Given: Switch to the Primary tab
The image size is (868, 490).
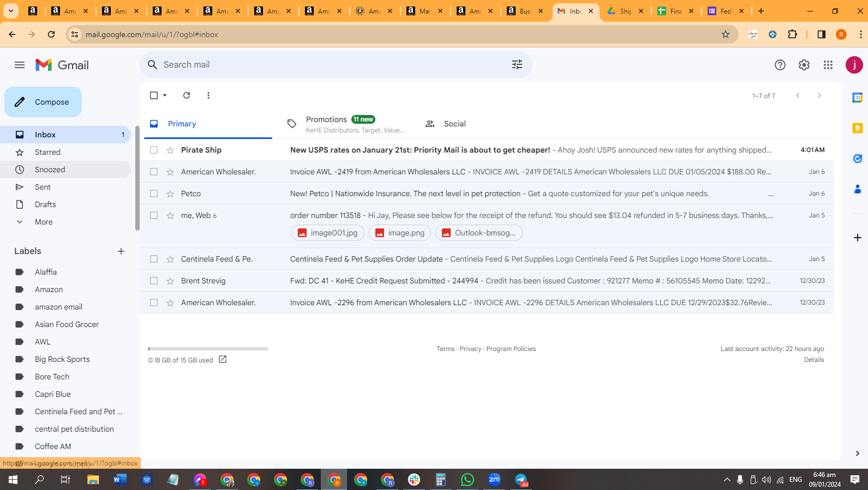Looking at the screenshot, I should pos(208,124).
